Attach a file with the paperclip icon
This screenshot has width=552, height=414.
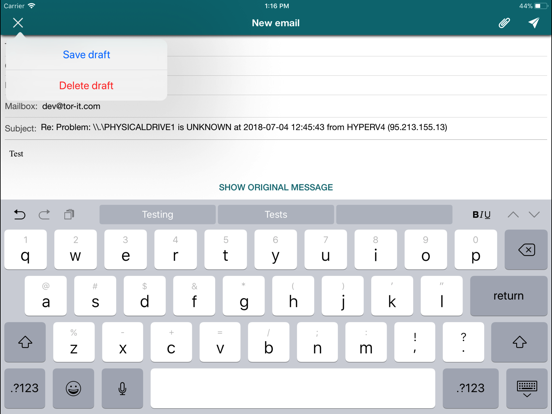[x=504, y=23]
